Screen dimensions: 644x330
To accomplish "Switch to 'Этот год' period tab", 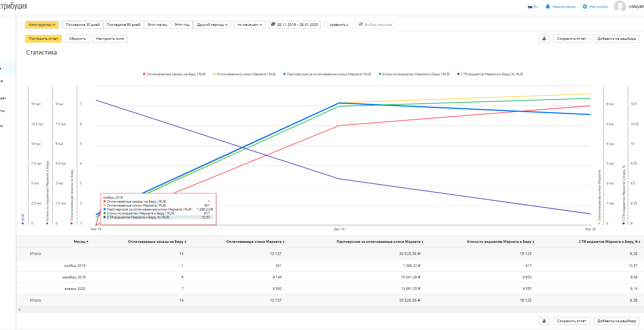I will pos(182,25).
